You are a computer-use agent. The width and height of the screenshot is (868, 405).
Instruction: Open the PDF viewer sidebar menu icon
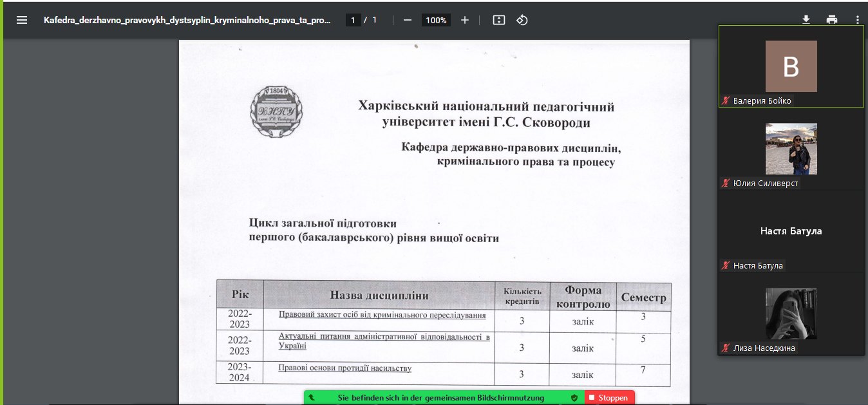tap(22, 20)
